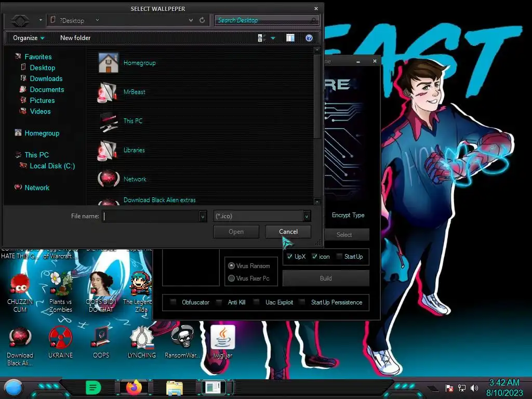Select Local Disk (C:) in navigation pane
The image size is (532, 399).
(52, 166)
